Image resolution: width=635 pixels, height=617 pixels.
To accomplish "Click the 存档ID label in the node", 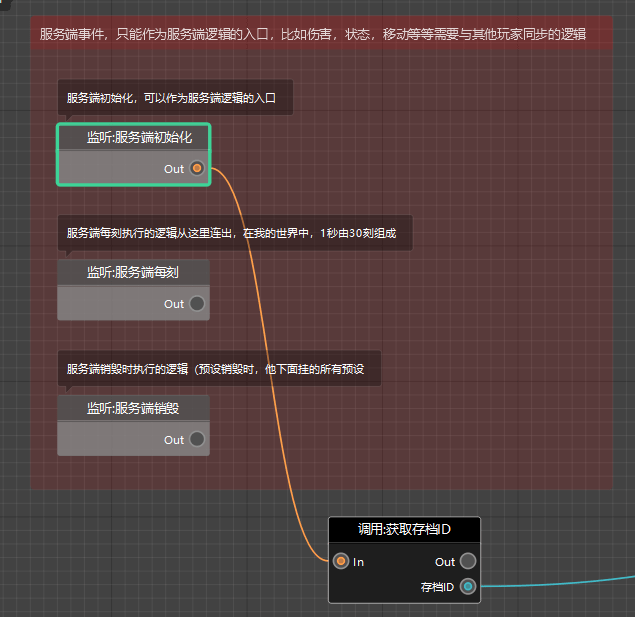I will coord(437,587).
